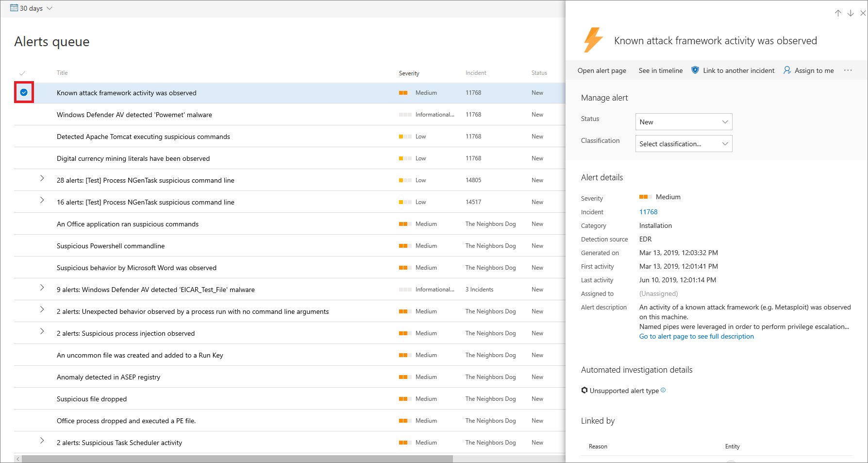Open the Status dropdown set to New
Viewport: 868px width, 463px height.
tap(684, 122)
